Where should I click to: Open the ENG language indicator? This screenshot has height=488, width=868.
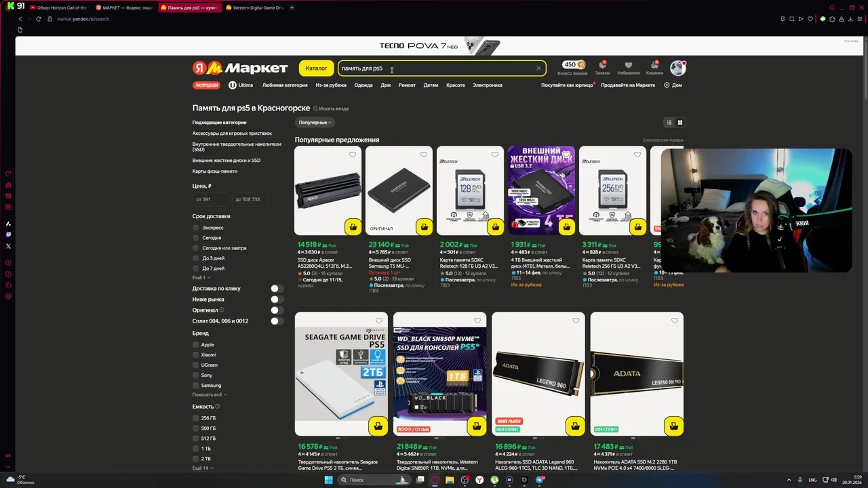tap(813, 480)
